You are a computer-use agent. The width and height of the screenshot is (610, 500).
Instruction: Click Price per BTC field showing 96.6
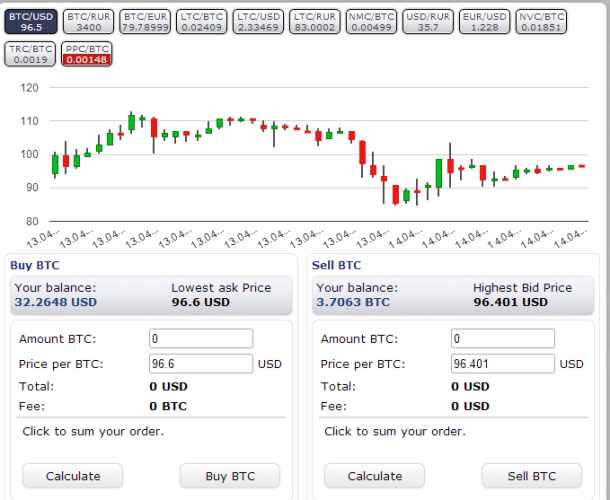(201, 364)
